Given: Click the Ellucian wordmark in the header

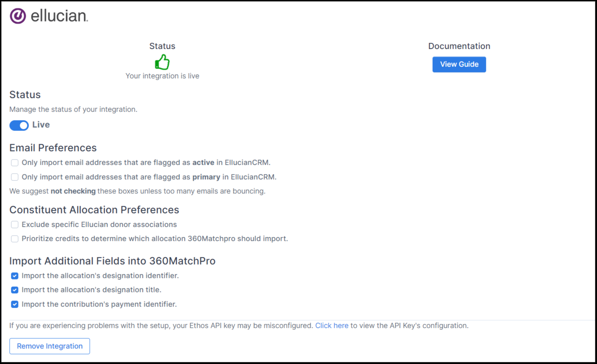Looking at the screenshot, I should tap(59, 16).
